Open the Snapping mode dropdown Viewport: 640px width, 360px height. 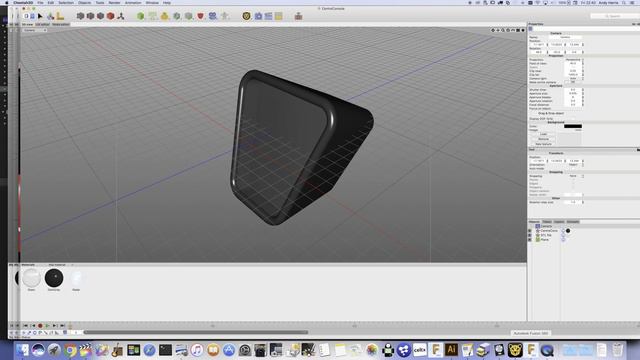pos(574,176)
